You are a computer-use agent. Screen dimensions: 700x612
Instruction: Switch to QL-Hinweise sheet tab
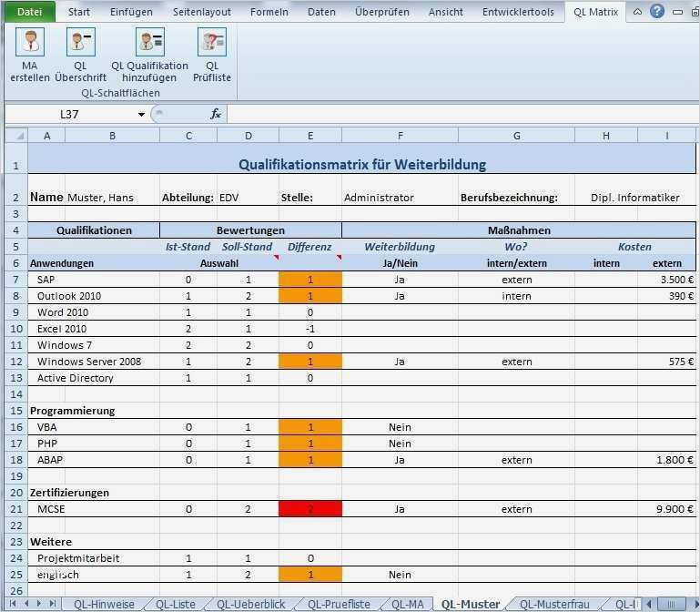[104, 605]
